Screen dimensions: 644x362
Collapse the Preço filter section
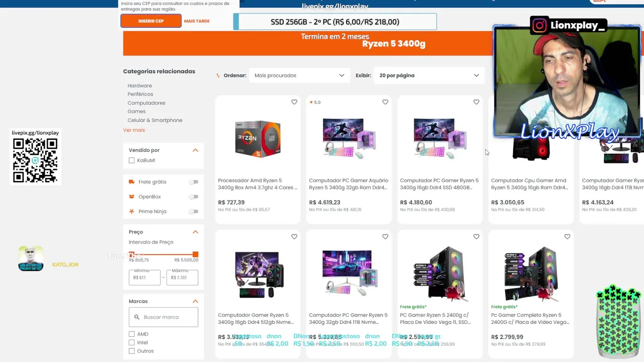click(x=195, y=232)
